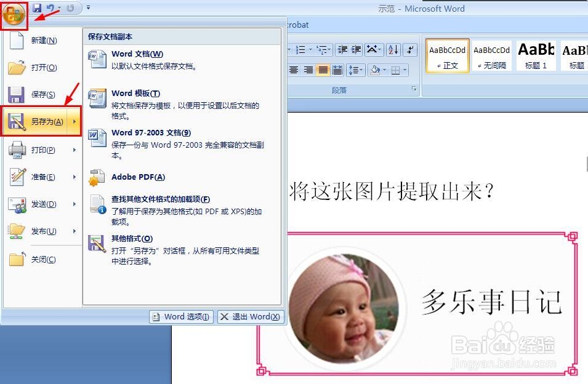Choose 关闭(C) from the Office menu
The image size is (588, 384).
tap(42, 259)
